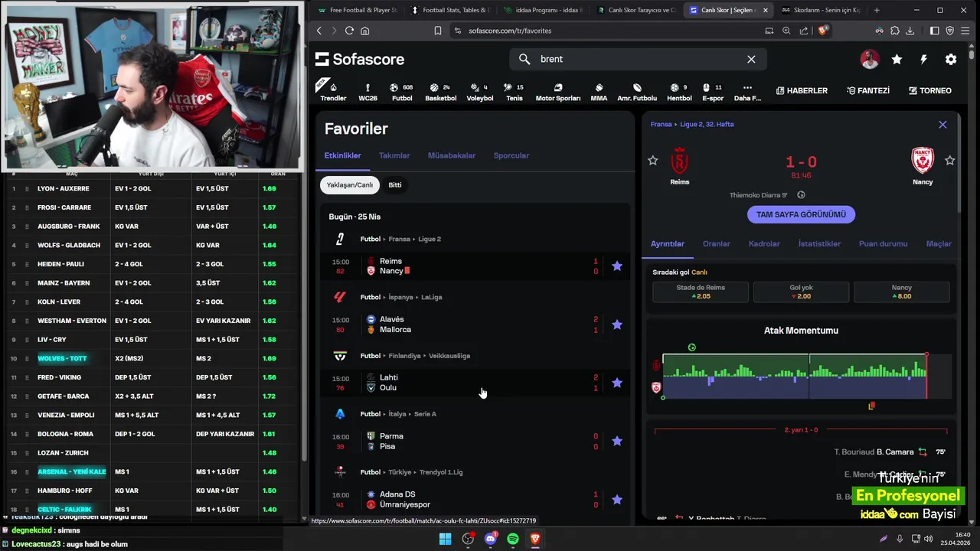Open browser downloads
The height and width of the screenshot is (551, 980).
[x=910, y=31]
